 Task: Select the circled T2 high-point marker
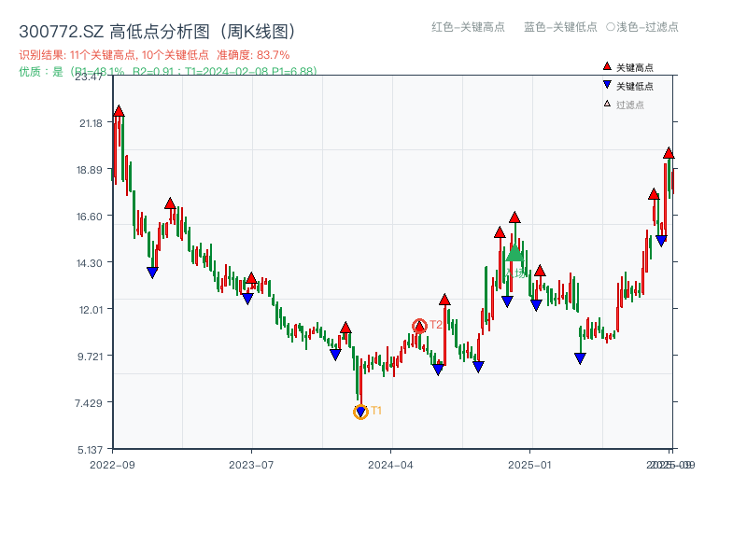tap(419, 324)
